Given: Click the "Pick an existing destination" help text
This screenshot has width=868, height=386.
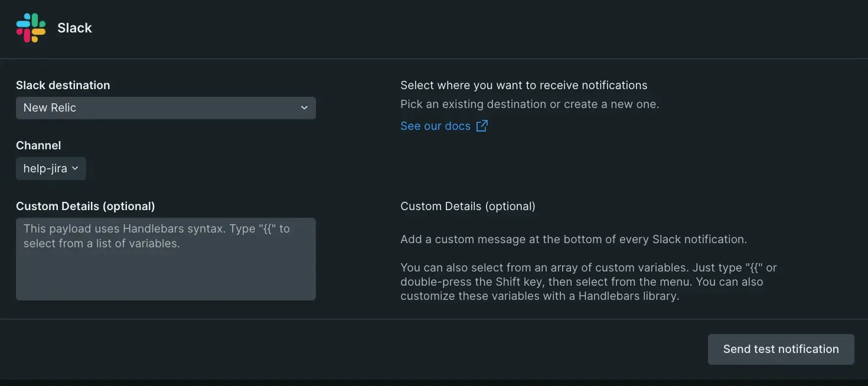Looking at the screenshot, I should click(x=529, y=104).
